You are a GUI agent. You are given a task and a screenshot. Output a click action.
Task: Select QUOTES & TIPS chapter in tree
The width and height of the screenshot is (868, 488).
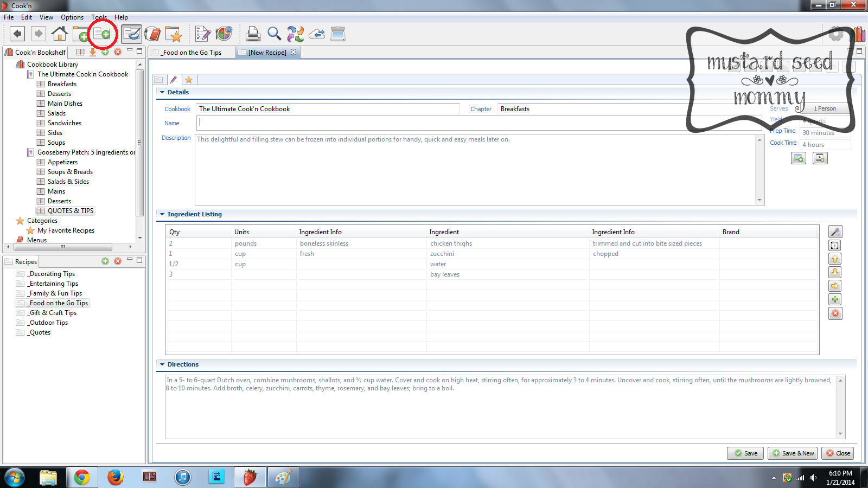point(71,211)
